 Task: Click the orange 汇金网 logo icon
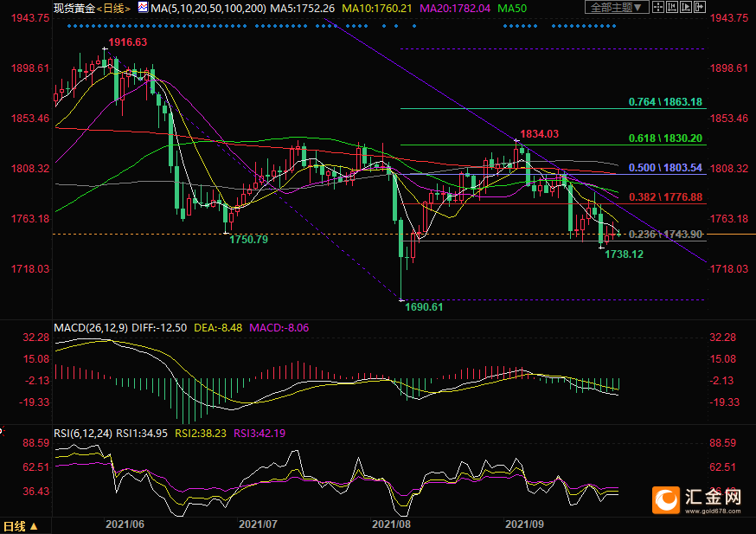[x=668, y=499]
